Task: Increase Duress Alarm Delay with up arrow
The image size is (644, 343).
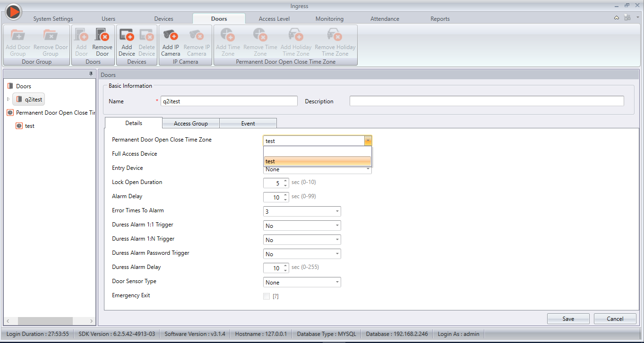Action: pyautogui.click(x=285, y=266)
